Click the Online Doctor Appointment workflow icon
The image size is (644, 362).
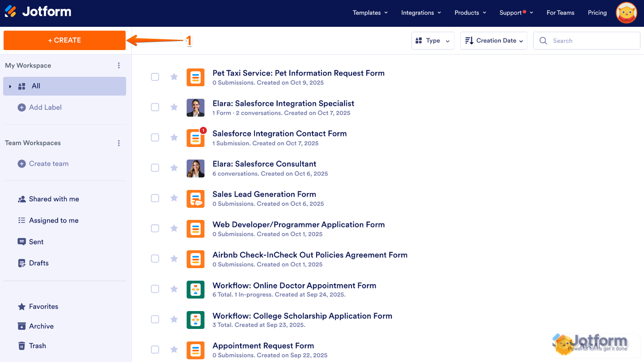195,289
